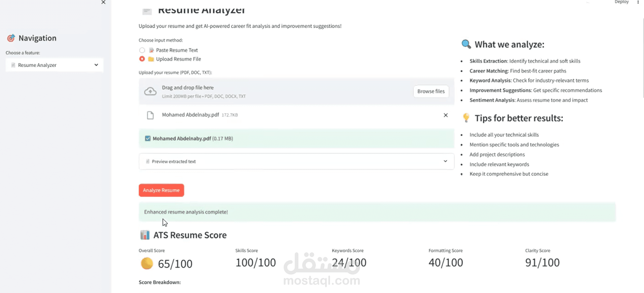This screenshot has width=644, height=293.
Task: Click the lightbulb icon beside Tips heading
Action: point(466,118)
